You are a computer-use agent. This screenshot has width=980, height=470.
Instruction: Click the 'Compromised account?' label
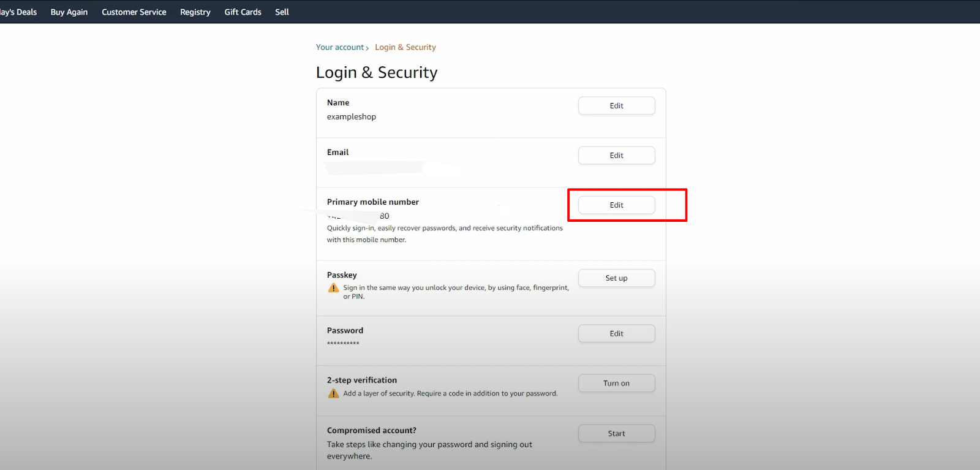(x=372, y=430)
